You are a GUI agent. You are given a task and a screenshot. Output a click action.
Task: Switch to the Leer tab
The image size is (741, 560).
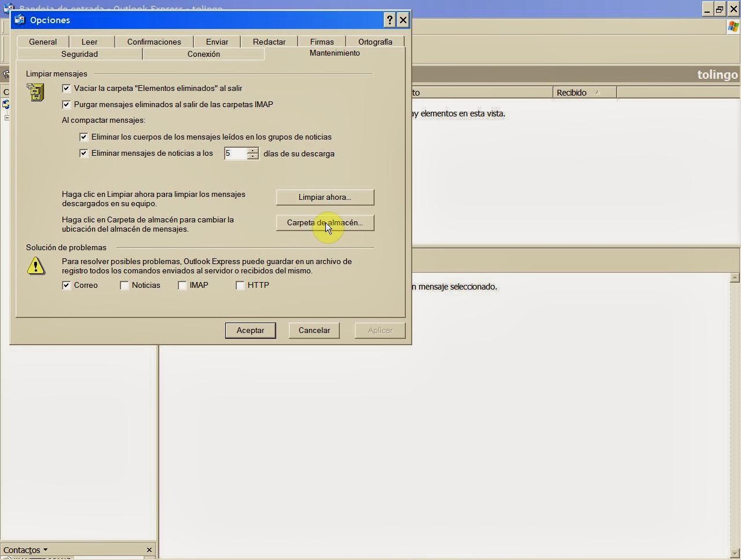click(x=89, y=42)
